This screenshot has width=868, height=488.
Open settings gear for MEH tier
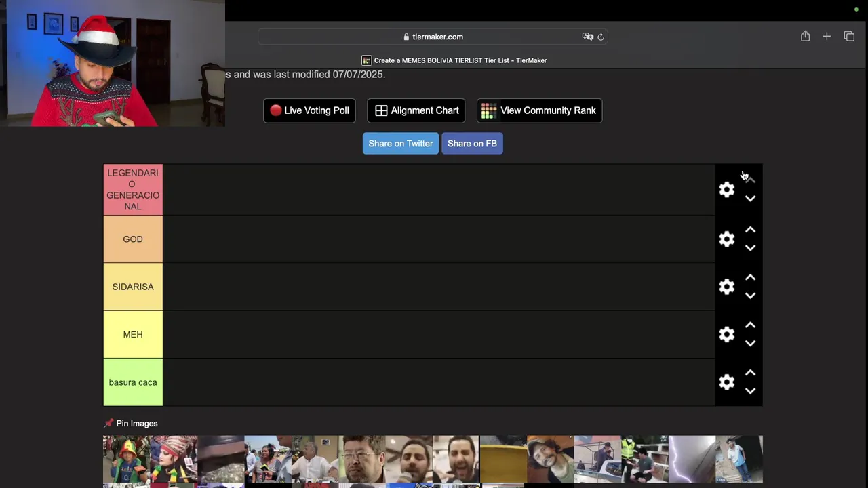[726, 334]
